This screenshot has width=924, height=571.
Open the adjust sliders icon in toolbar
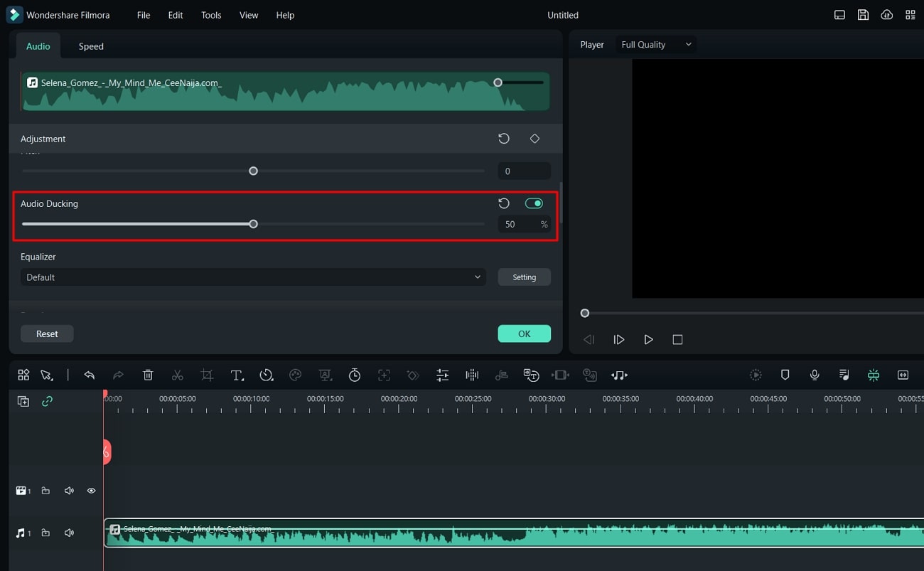tap(442, 375)
